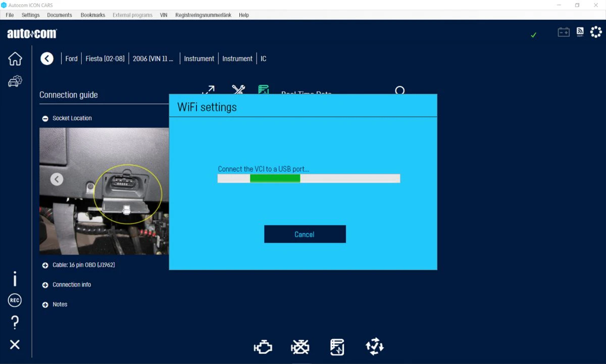Open the Settings menu
This screenshot has width=606, height=364.
point(30,15)
